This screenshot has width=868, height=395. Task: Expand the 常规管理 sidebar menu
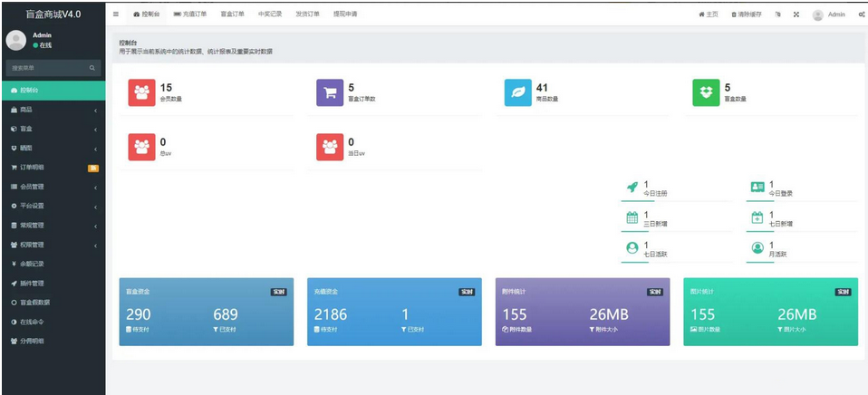[x=53, y=226]
